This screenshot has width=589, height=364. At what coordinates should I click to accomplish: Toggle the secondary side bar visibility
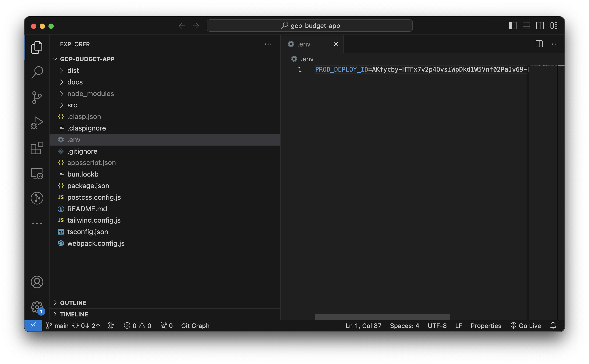(x=540, y=26)
